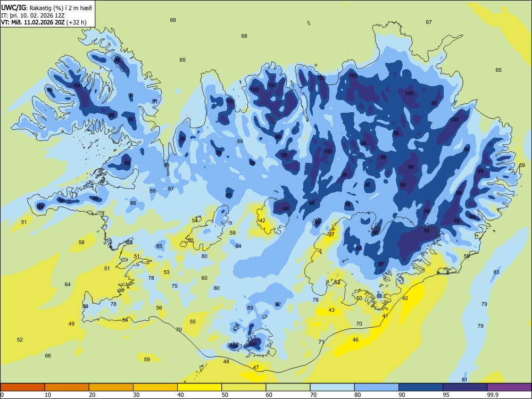Click the 10–20 orange legend swatch
The width and height of the screenshot is (532, 399).
coord(67,387)
